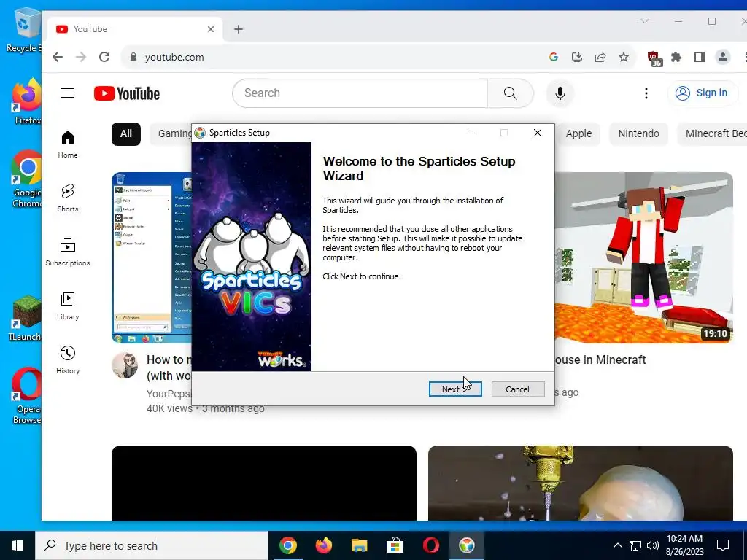Click Next in Sparticles Setup wizard
The width and height of the screenshot is (747, 560).
point(455,389)
